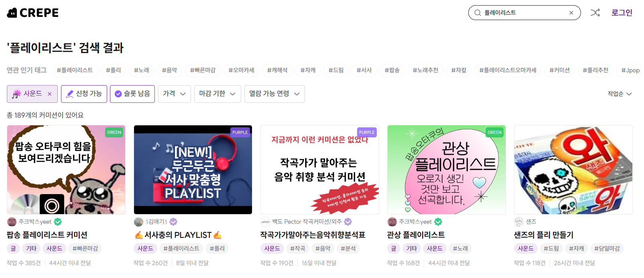Toggle the 슬롯 남음 filter

click(x=132, y=94)
